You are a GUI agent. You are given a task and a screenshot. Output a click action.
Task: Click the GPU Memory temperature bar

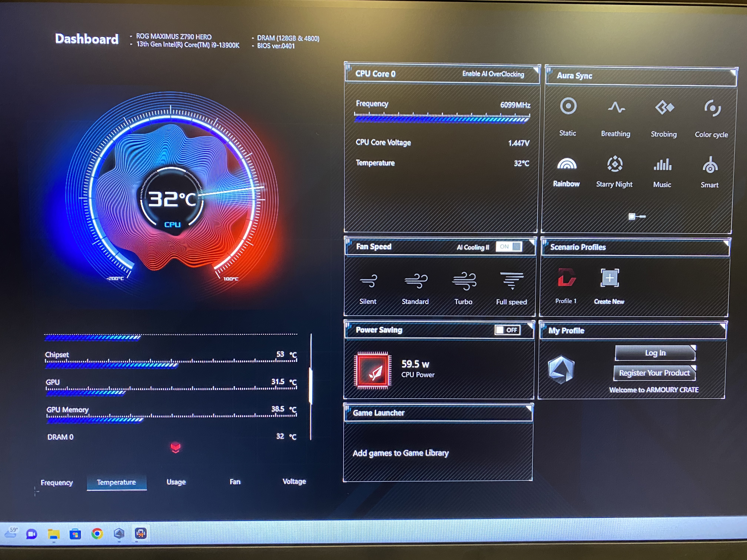pyautogui.click(x=172, y=418)
